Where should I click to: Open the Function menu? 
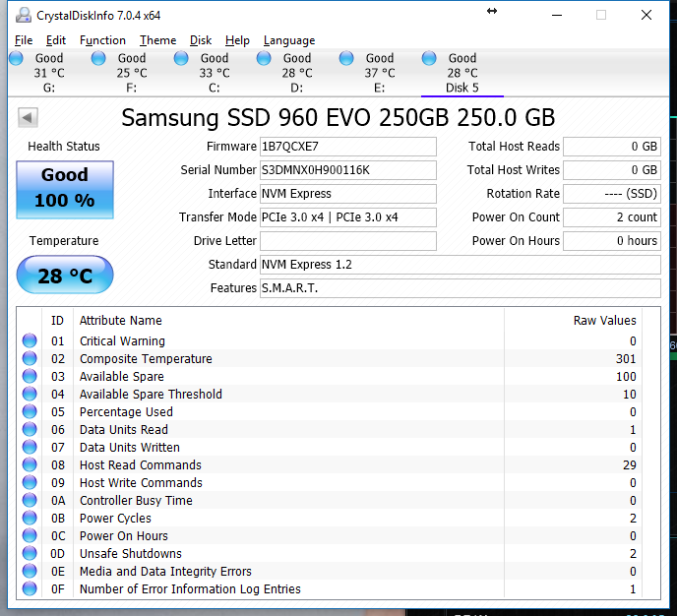102,40
